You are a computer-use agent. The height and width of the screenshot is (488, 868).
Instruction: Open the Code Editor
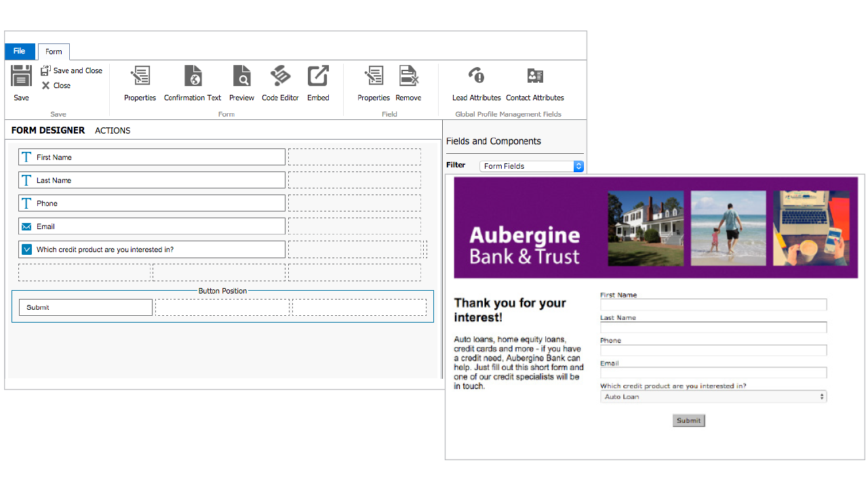tap(280, 76)
